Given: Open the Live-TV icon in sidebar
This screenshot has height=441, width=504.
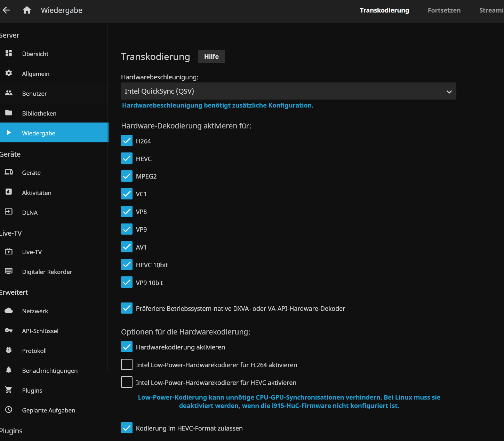Looking at the screenshot, I should pyautogui.click(x=9, y=251).
